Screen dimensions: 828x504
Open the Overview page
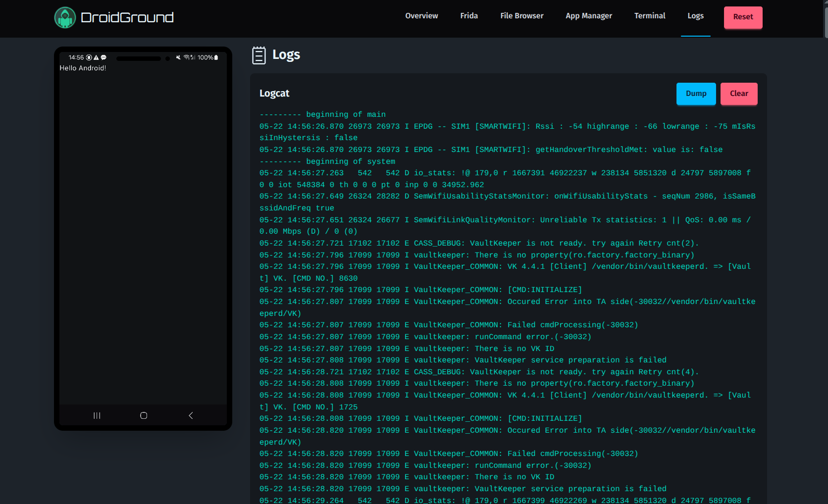click(x=421, y=16)
